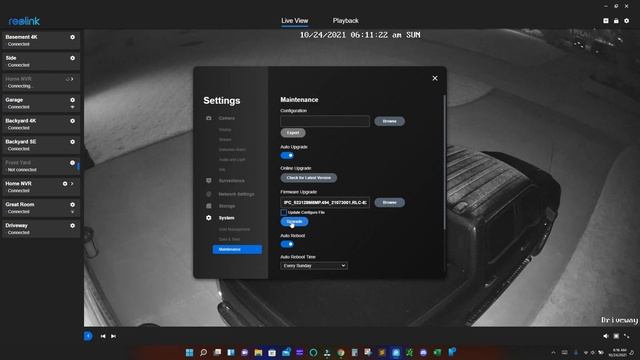The image size is (640, 360).
Task: Click Network Settings icon in Settings sidebar
Action: [209, 194]
